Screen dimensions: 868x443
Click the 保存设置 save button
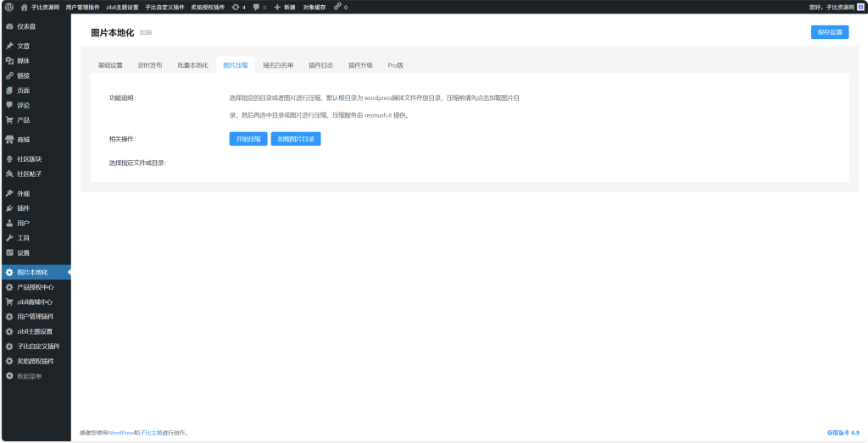829,32
